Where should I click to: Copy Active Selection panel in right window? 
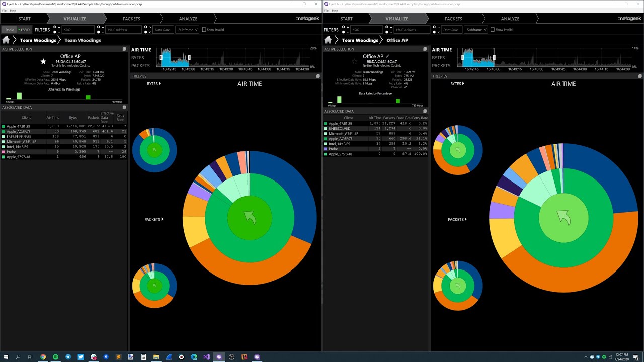click(x=425, y=49)
